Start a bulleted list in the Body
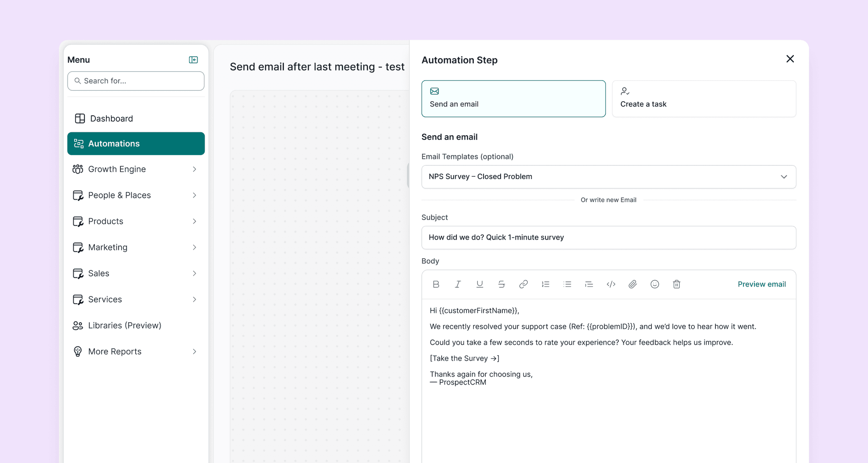Screen dimensions: 868x463 click(567, 284)
